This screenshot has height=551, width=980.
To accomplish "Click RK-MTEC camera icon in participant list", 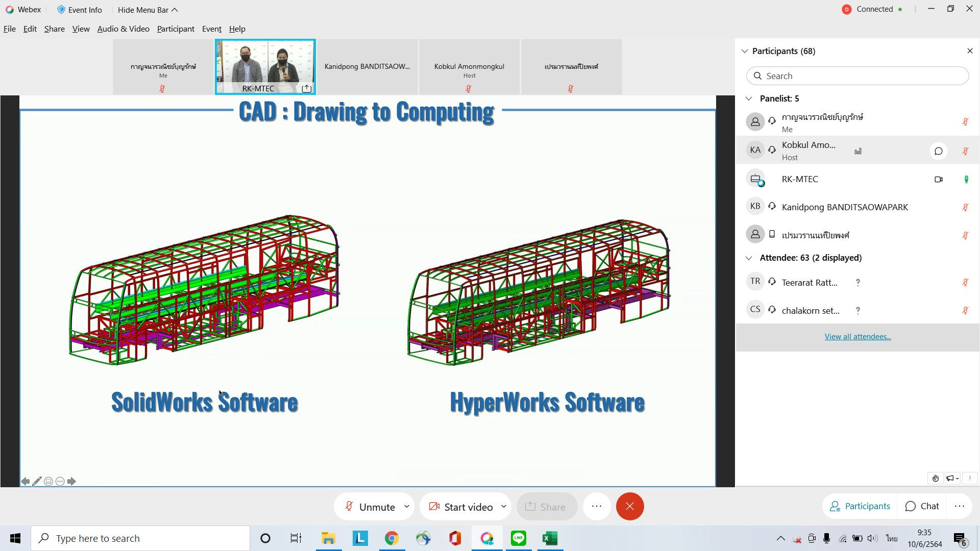I will tap(938, 180).
